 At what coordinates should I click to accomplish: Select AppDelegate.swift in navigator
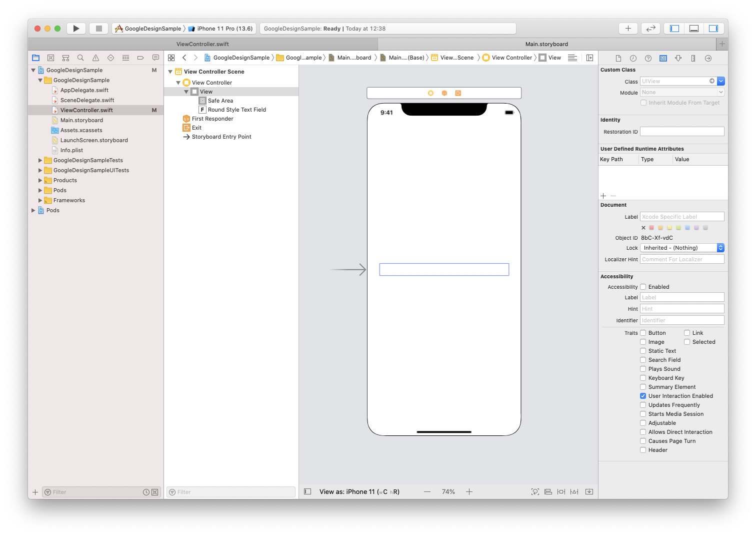pos(84,90)
